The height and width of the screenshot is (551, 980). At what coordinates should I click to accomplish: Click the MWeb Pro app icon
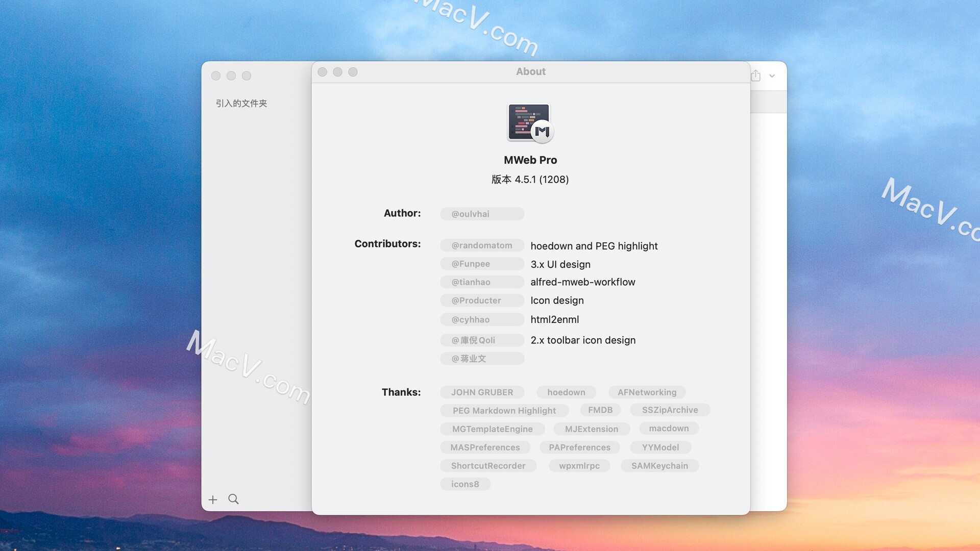(x=530, y=122)
